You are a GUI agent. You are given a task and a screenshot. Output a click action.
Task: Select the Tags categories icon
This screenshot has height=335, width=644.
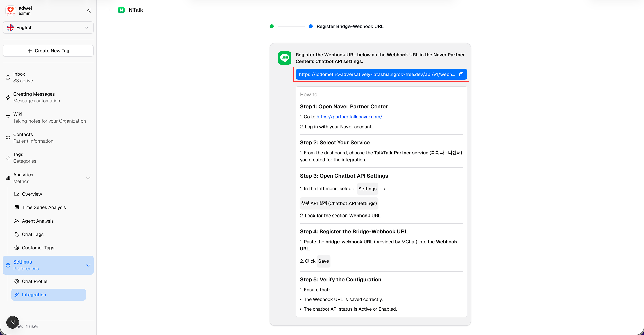[x=8, y=158]
